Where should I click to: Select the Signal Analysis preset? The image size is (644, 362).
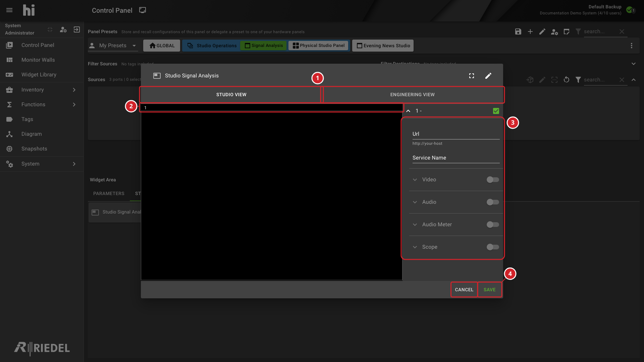[264, 46]
